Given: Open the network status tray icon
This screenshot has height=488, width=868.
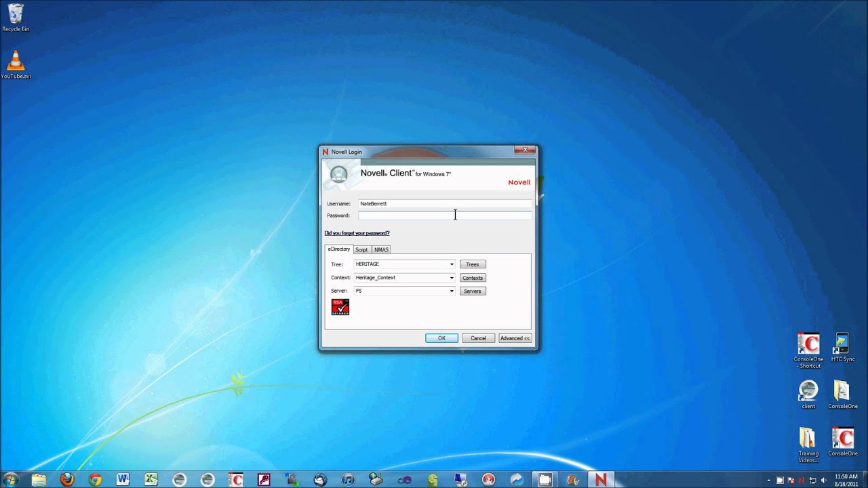Looking at the screenshot, I should [x=812, y=481].
